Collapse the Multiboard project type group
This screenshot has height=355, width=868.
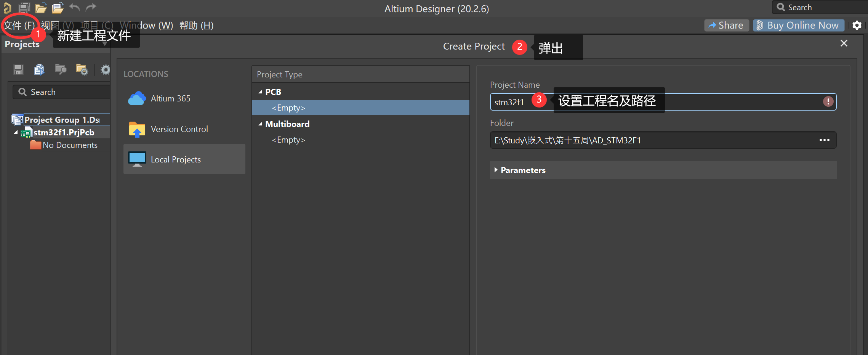[x=261, y=124]
